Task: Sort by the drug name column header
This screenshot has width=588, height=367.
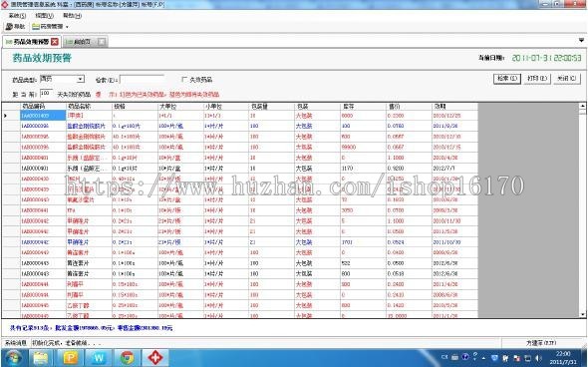Action: click(x=89, y=106)
